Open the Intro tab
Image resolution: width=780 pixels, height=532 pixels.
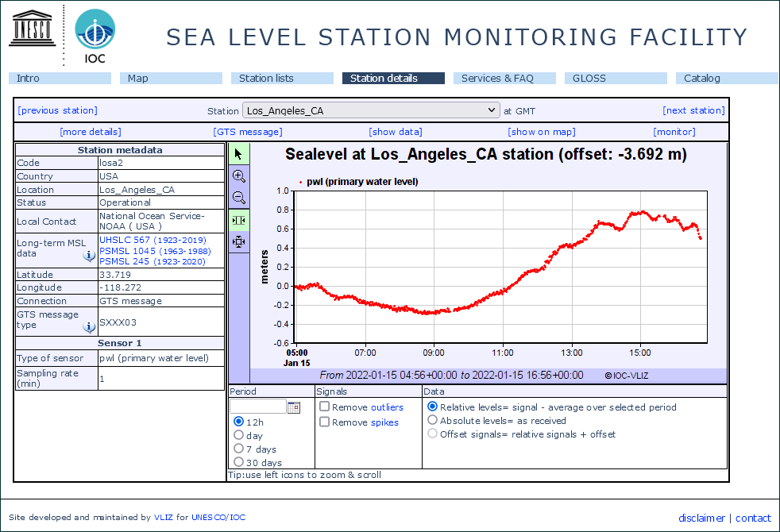pos(60,78)
